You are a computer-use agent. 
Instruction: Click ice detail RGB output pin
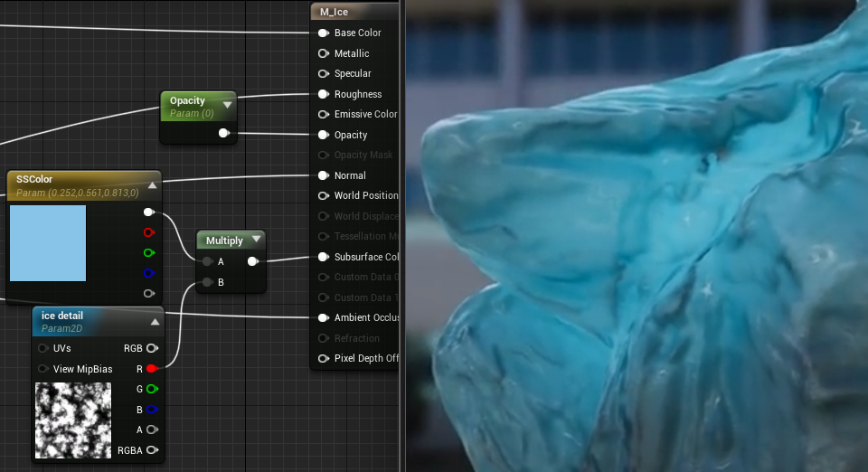tap(152, 348)
